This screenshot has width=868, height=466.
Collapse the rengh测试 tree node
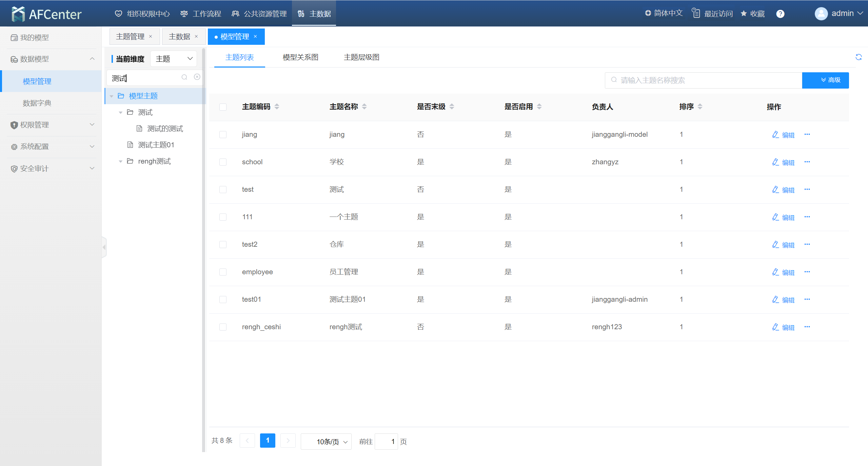[x=120, y=162]
